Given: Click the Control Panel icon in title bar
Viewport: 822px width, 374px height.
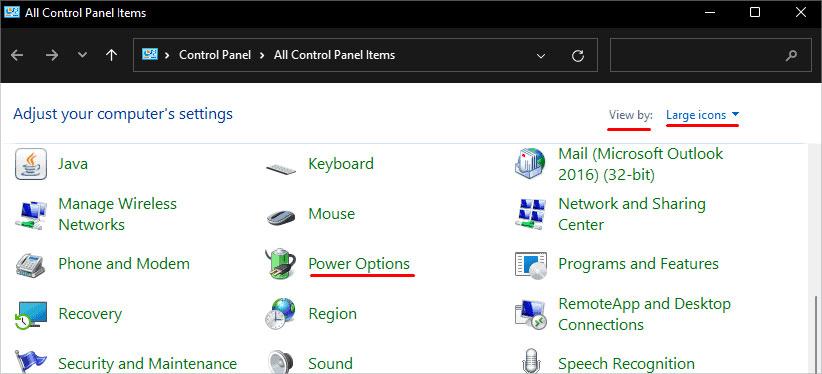Looking at the screenshot, I should click(x=12, y=13).
